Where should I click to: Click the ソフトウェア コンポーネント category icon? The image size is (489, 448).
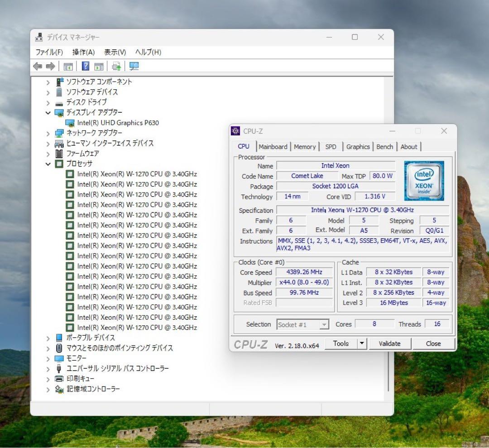point(59,82)
